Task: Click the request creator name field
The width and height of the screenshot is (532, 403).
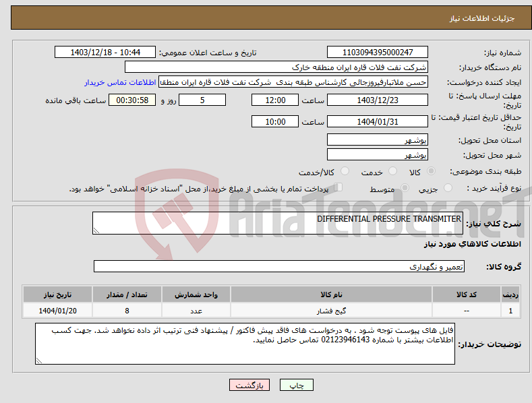Action: pos(293,82)
